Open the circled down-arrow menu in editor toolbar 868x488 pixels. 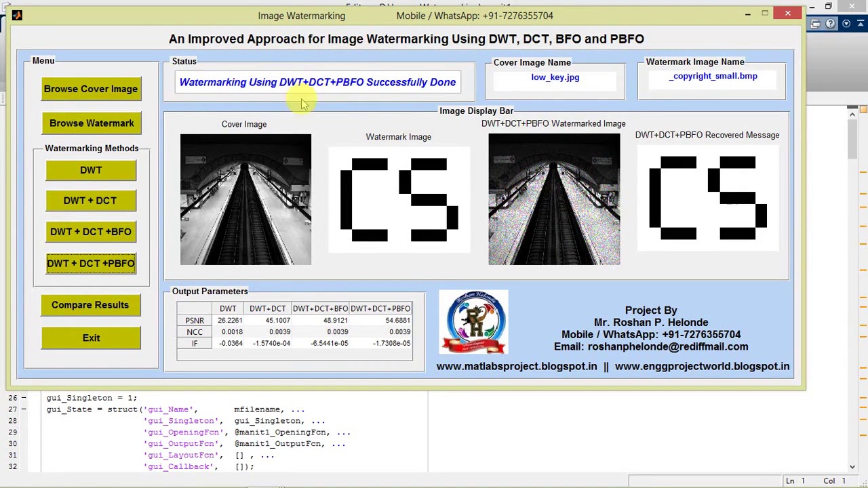click(x=846, y=24)
